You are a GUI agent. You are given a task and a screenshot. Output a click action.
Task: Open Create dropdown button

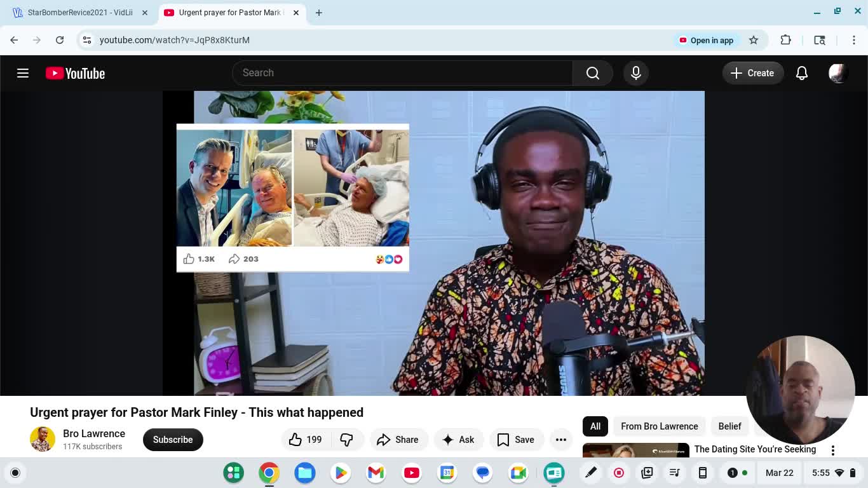[x=752, y=73]
